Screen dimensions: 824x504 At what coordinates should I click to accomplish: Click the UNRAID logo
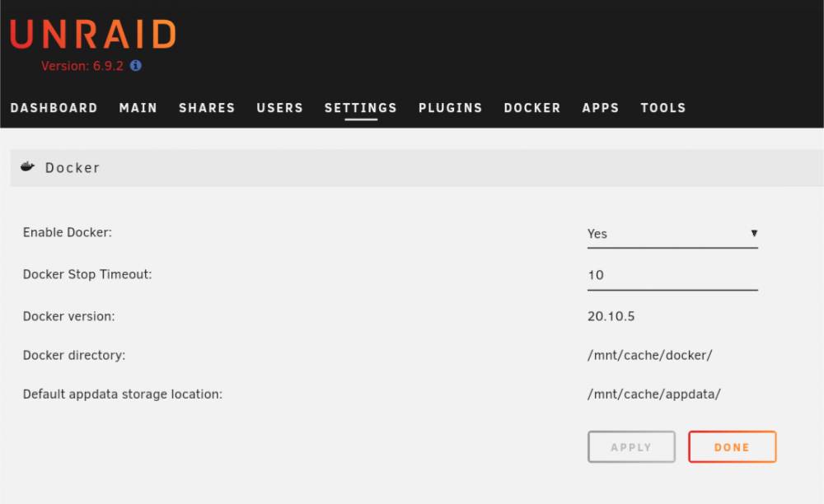click(x=93, y=35)
